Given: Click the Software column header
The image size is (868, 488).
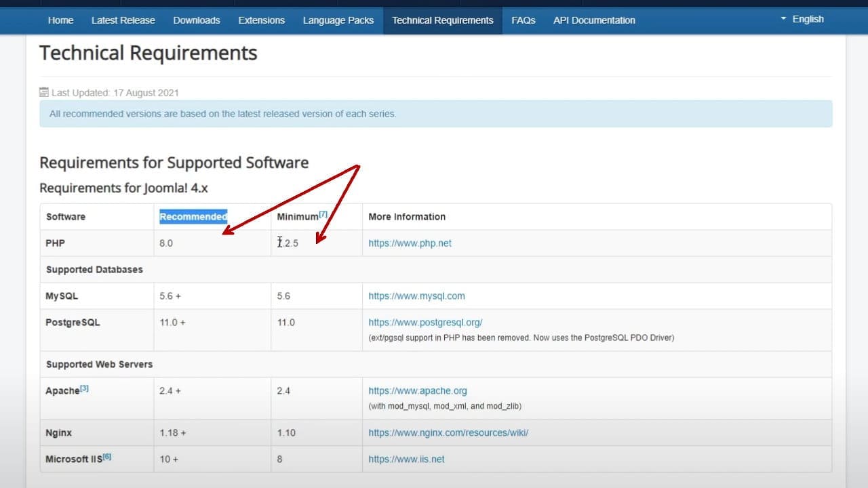Looking at the screenshot, I should pyautogui.click(x=66, y=217).
